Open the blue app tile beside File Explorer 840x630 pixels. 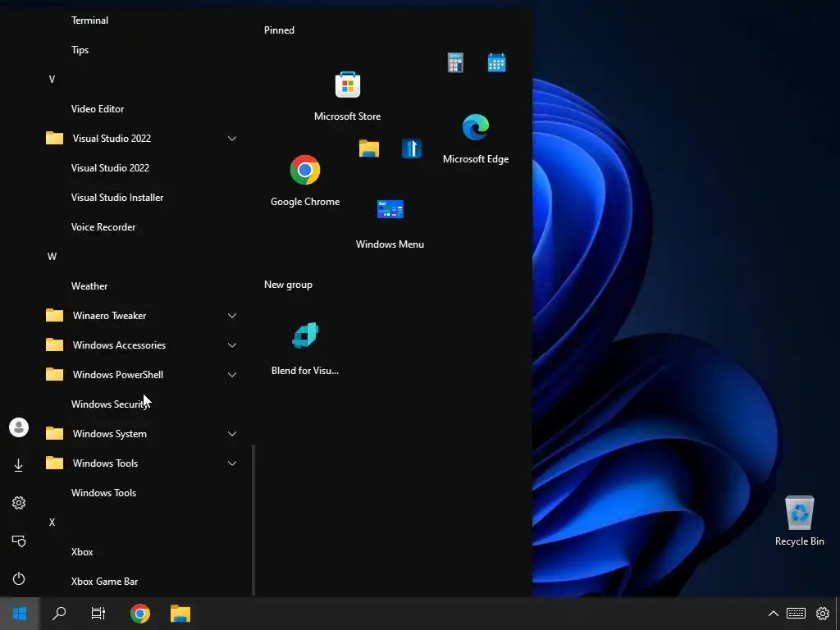pyautogui.click(x=412, y=148)
